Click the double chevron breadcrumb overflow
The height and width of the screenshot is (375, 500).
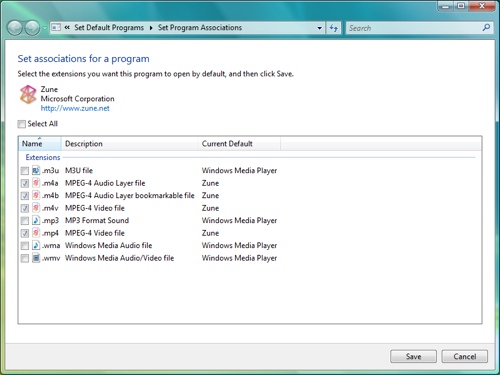coord(67,28)
